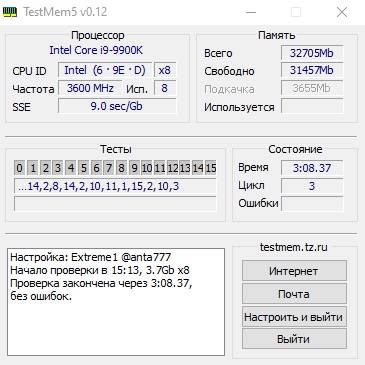365x365 pixels.
Task: Click the Всего memory value 32705Mb
Action: click(x=312, y=53)
